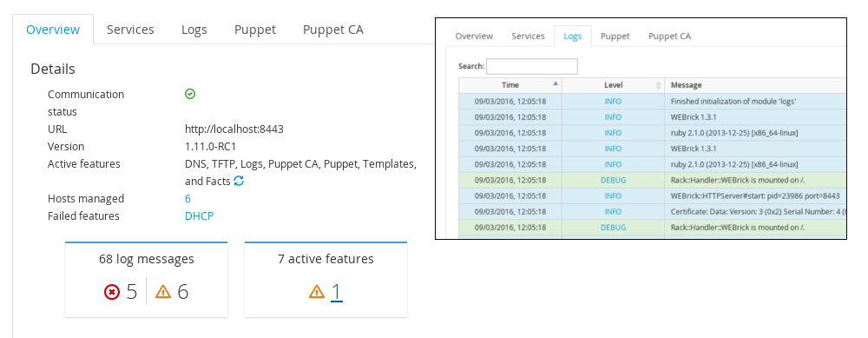Click the '68 log messages' card title
Image resolution: width=868 pixels, height=338 pixels.
[x=146, y=259]
